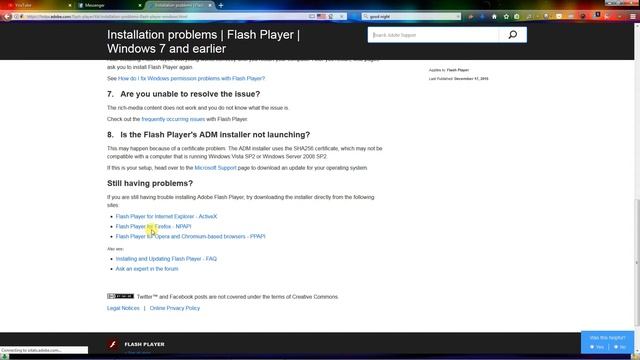Click the Search Adobe Support field
This screenshot has height=360, width=640.
coord(433,35)
